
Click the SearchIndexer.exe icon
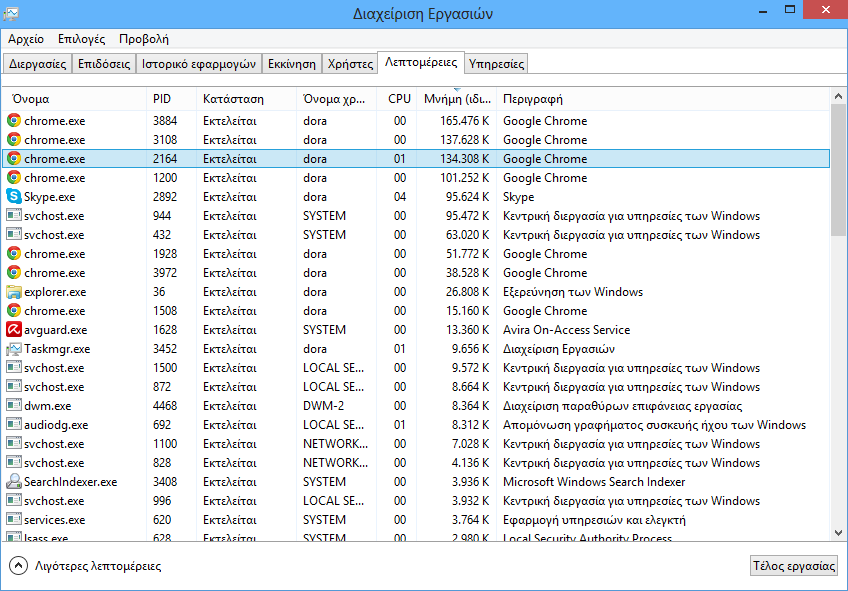tap(14, 481)
